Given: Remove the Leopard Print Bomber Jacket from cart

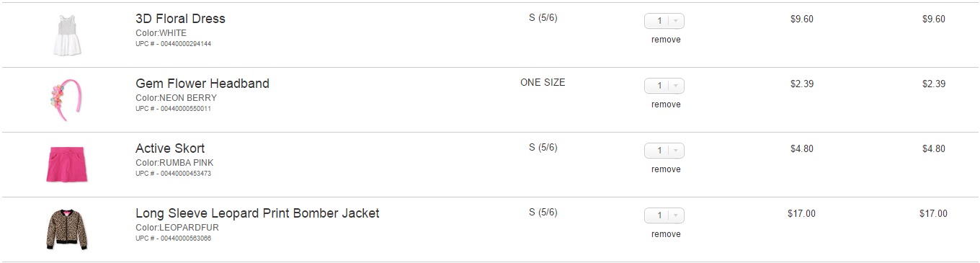Looking at the screenshot, I should 666,234.
